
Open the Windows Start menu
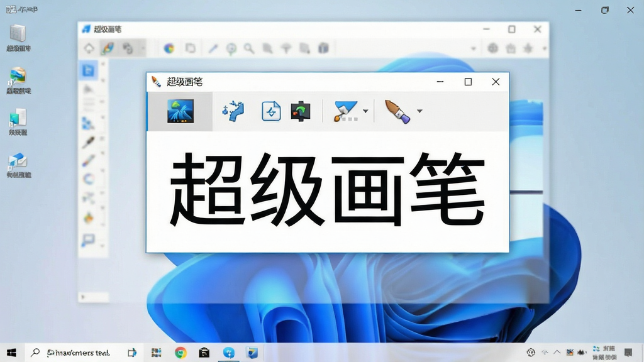tap(11, 353)
